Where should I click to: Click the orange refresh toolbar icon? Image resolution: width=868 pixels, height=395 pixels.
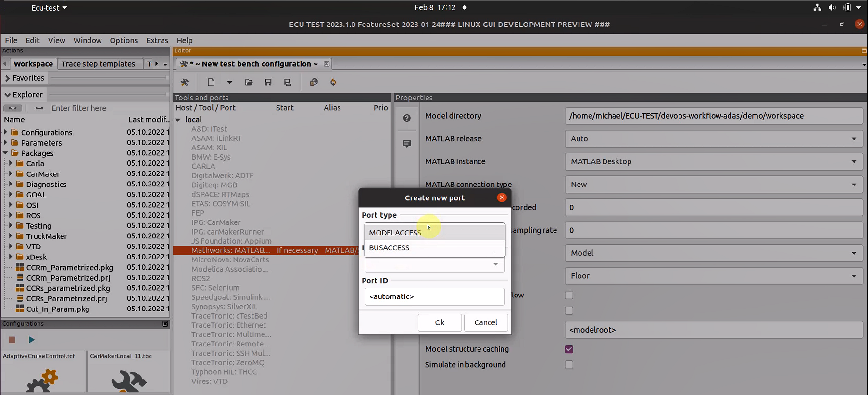(333, 82)
